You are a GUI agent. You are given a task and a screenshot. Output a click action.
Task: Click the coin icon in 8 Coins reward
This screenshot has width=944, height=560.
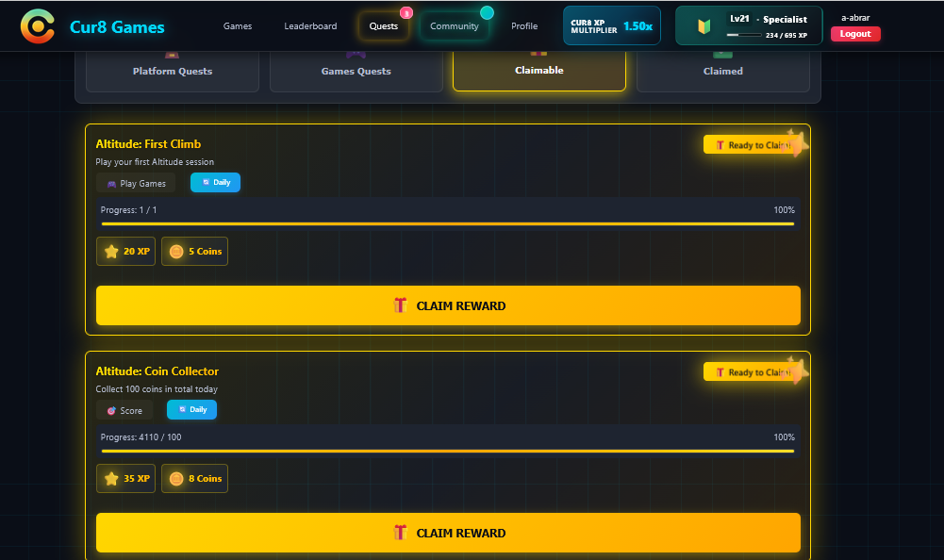(176, 479)
